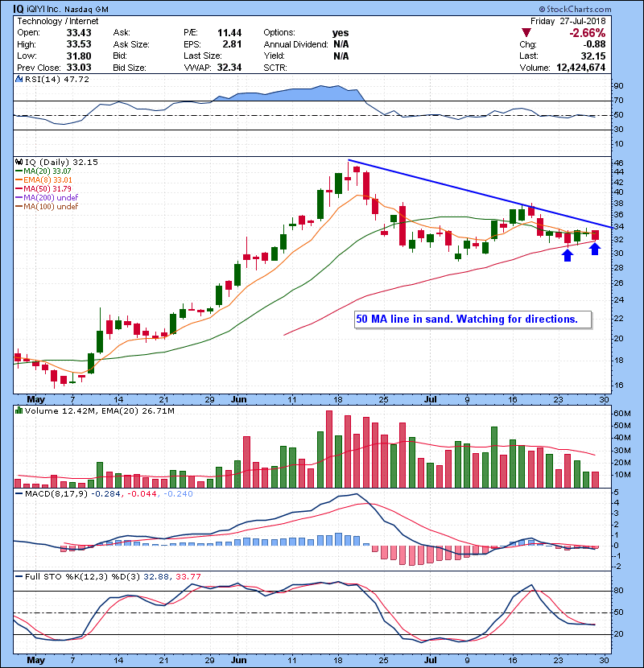Click the Open 33.43 value
The width and height of the screenshot is (644, 668).
pos(79,33)
